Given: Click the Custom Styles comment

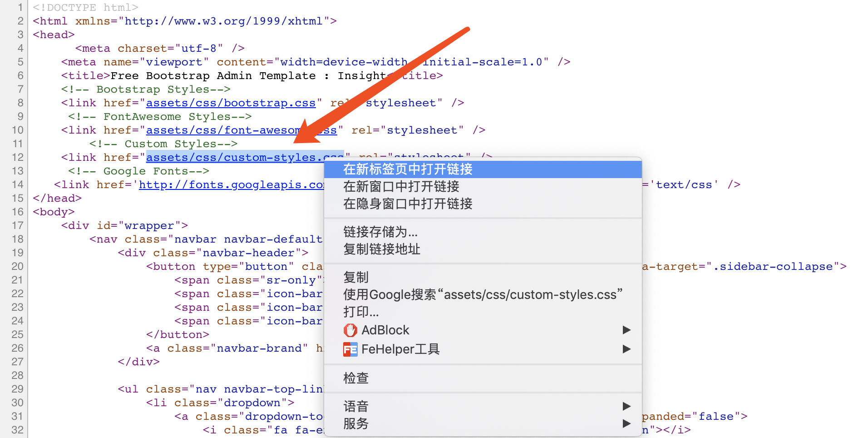Looking at the screenshot, I should click(x=163, y=144).
